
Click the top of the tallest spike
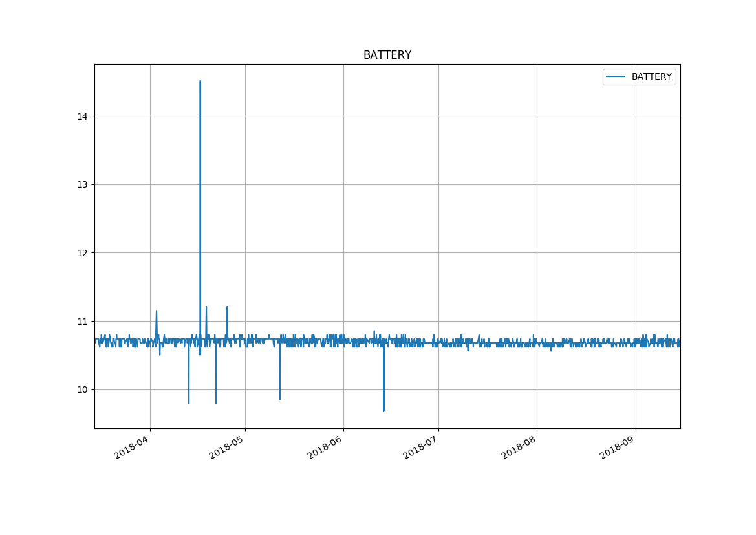(x=200, y=82)
